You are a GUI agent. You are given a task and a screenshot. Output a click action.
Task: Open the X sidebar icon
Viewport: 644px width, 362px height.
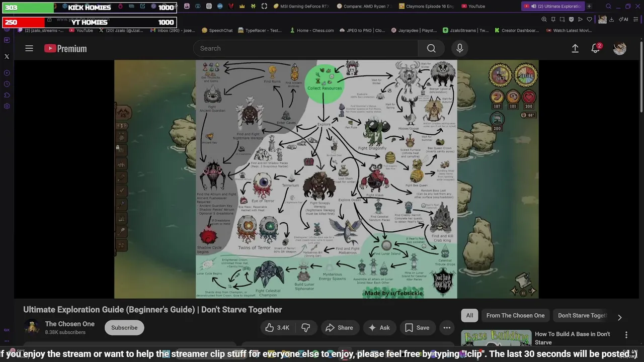7,57
